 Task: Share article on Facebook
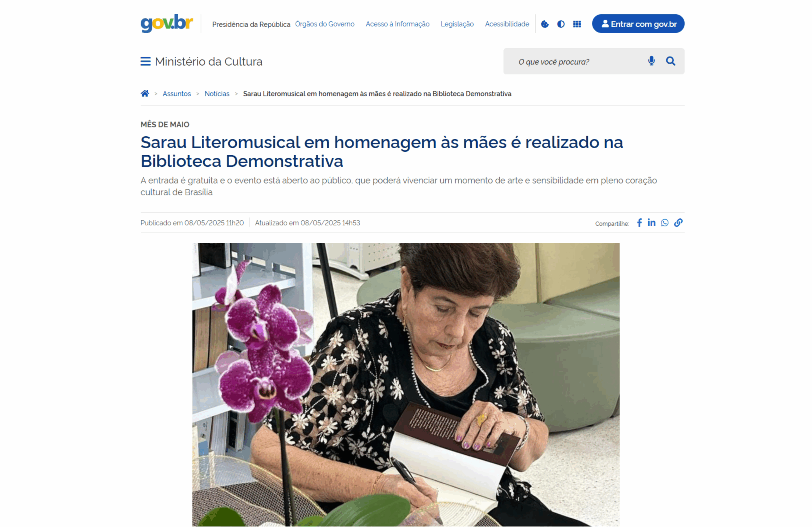639,222
